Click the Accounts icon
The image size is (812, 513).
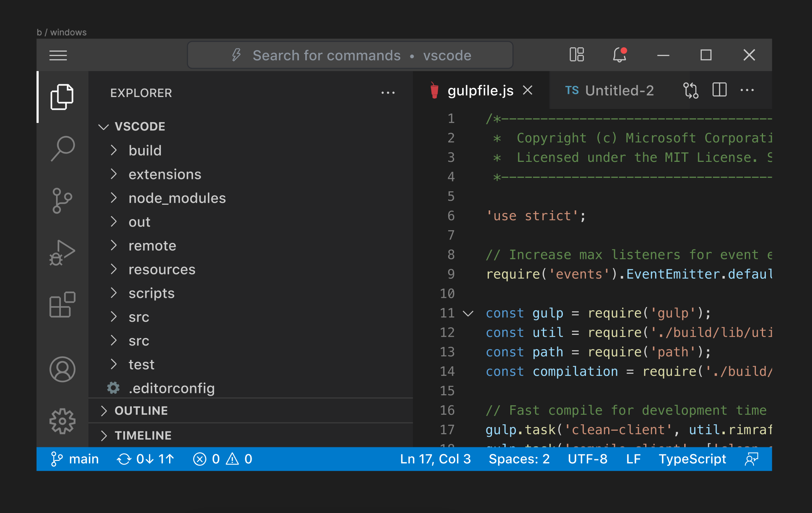[62, 369]
